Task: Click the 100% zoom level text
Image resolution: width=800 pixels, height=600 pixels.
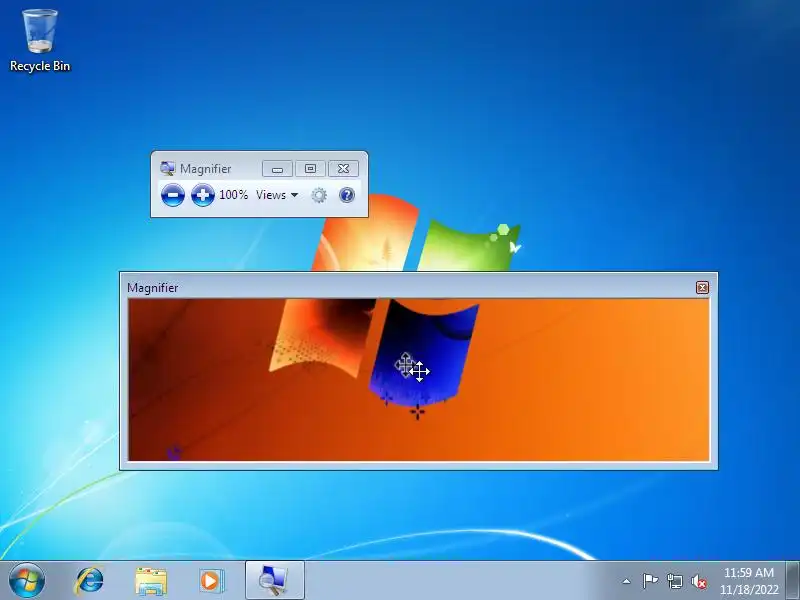Action: (233, 194)
